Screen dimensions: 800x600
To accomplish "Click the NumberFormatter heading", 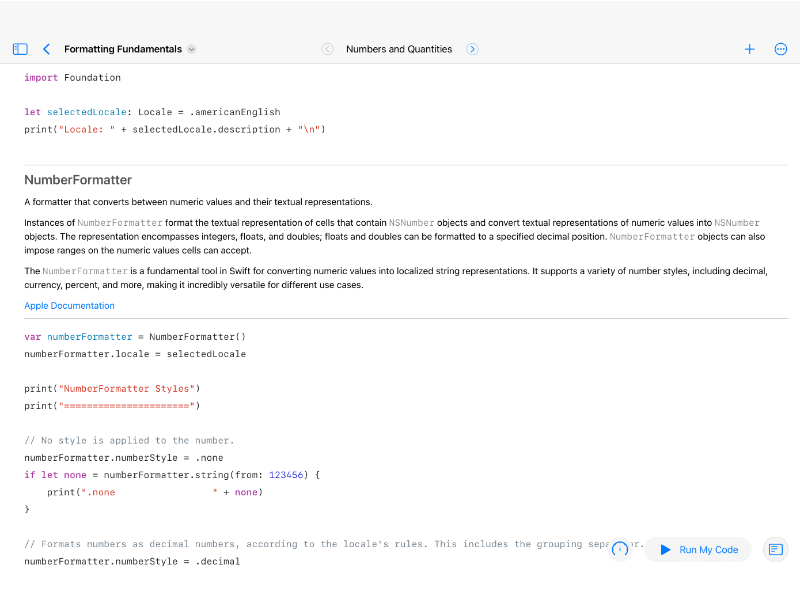I will click(78, 180).
